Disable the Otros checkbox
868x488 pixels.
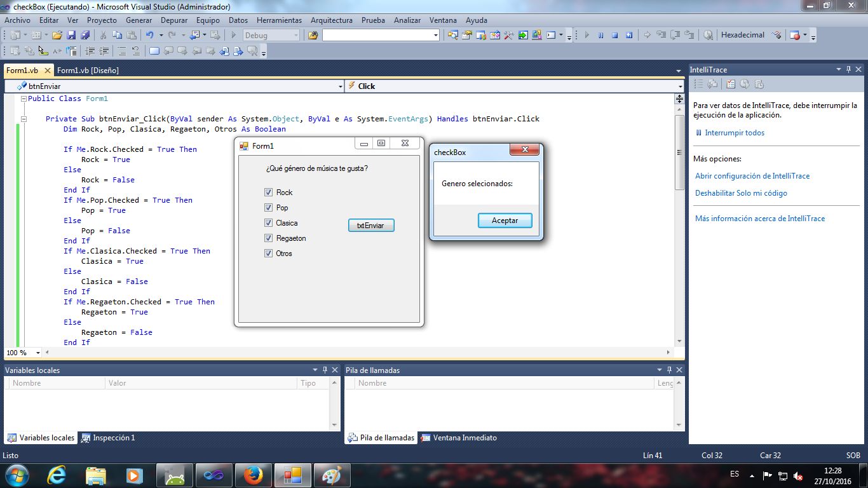pyautogui.click(x=269, y=253)
